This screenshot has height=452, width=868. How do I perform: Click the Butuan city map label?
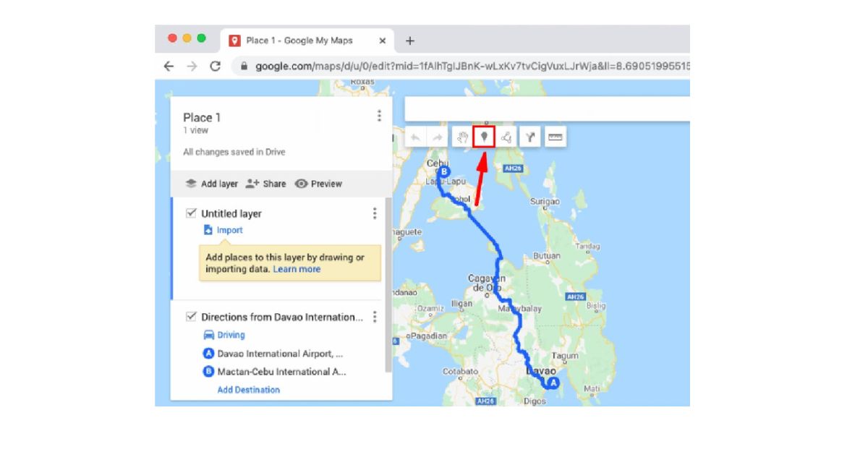pos(547,255)
